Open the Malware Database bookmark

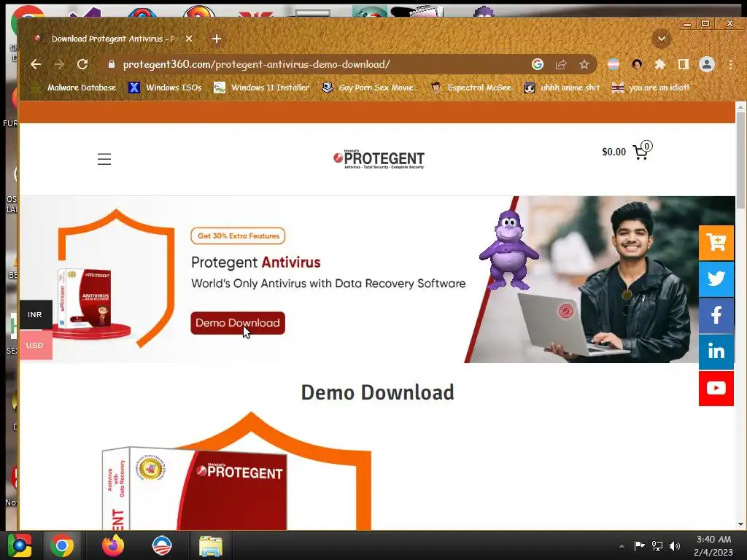(x=74, y=87)
